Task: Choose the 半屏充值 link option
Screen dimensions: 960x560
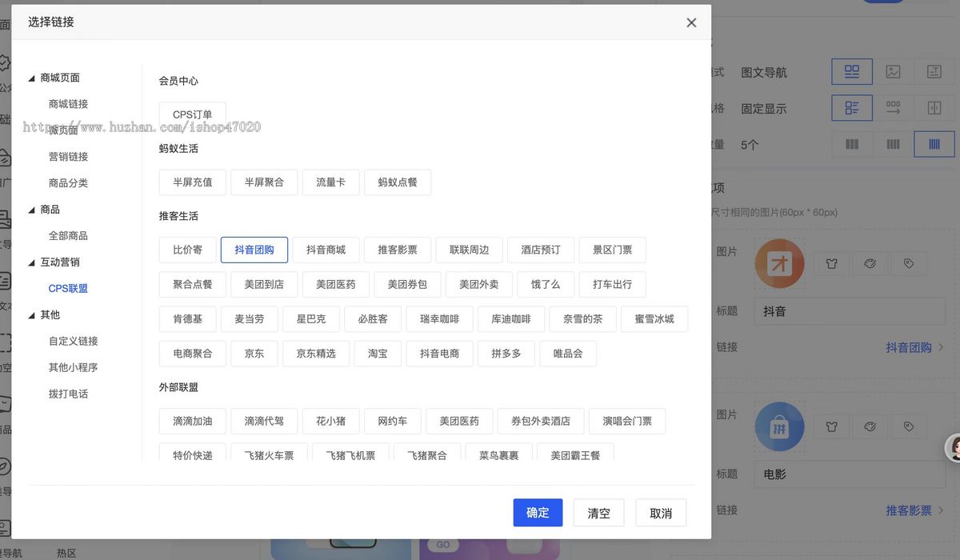Action: [193, 182]
